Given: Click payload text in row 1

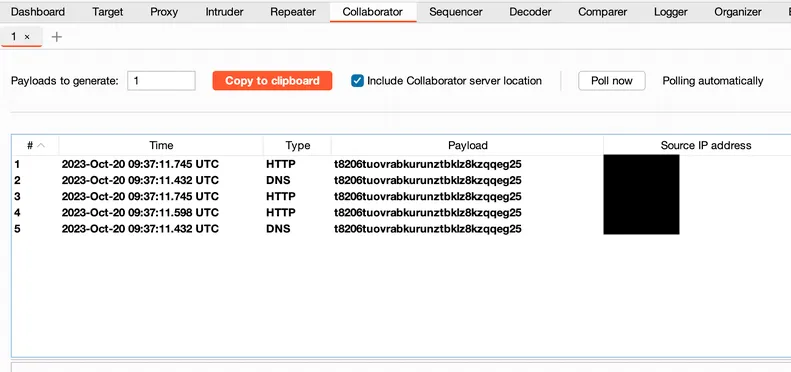Looking at the screenshot, I should click(x=428, y=164).
